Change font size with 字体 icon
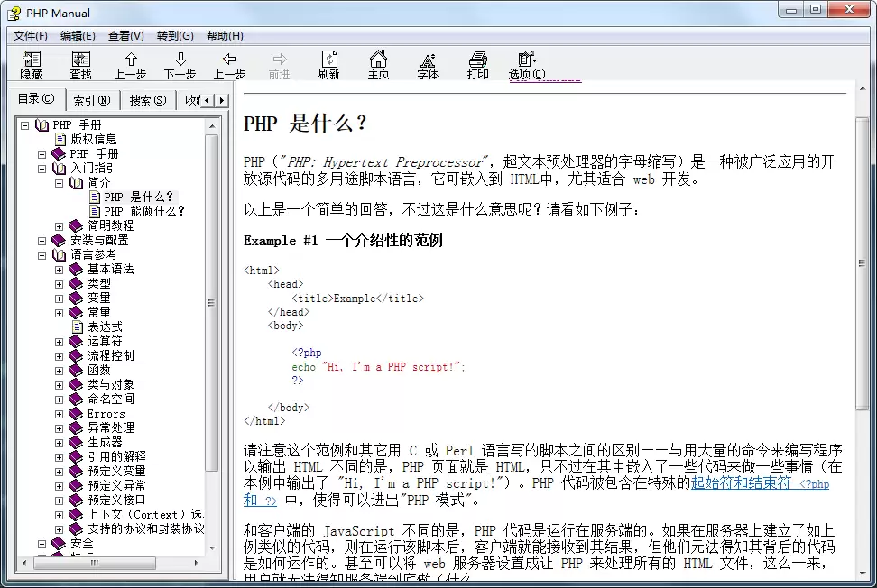This screenshot has width=877, height=588. tap(428, 65)
